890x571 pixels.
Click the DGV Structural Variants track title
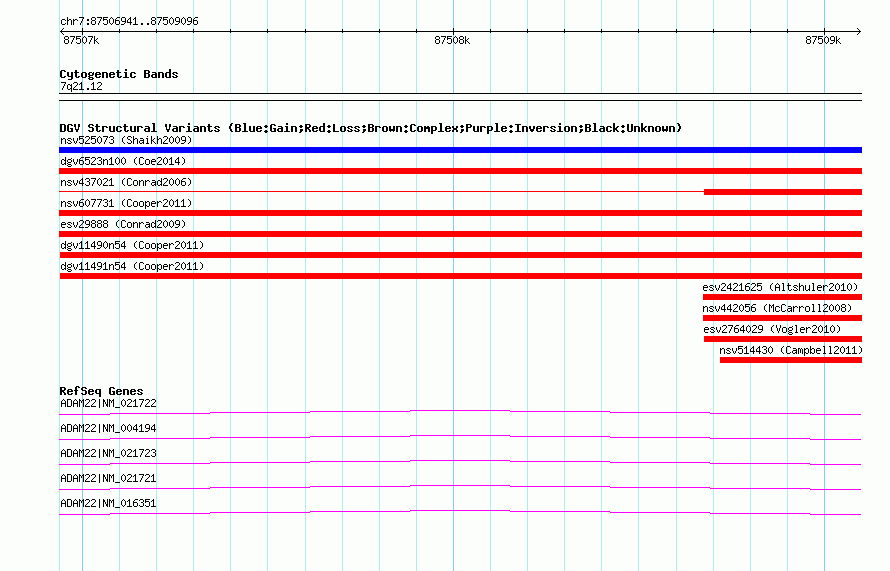[371, 128]
